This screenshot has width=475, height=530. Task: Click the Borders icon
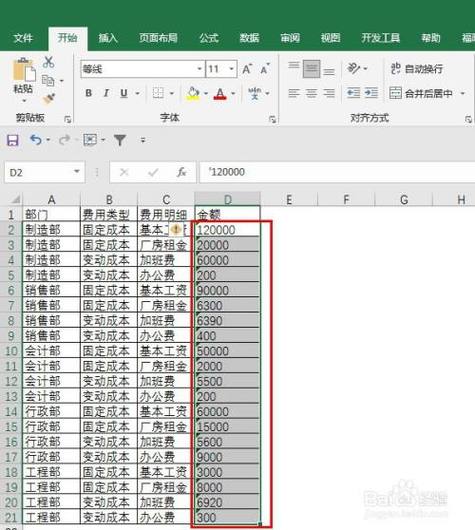point(158,93)
